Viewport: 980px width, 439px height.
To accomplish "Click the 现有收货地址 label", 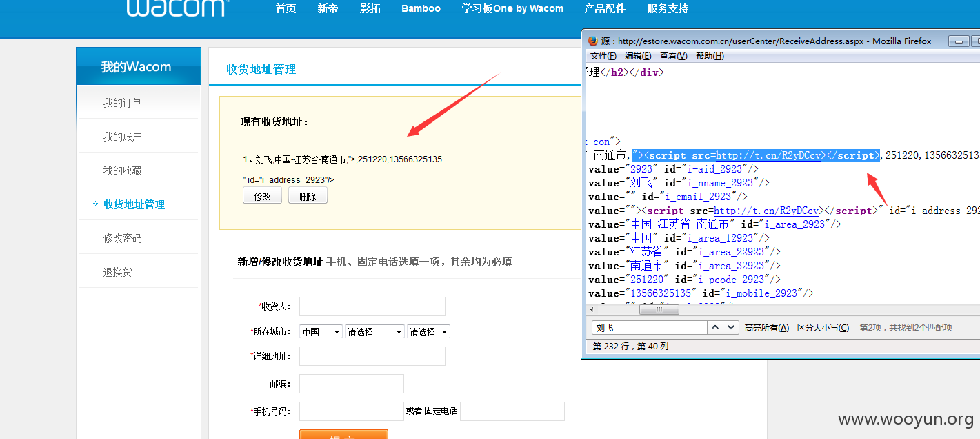I will click(x=274, y=122).
